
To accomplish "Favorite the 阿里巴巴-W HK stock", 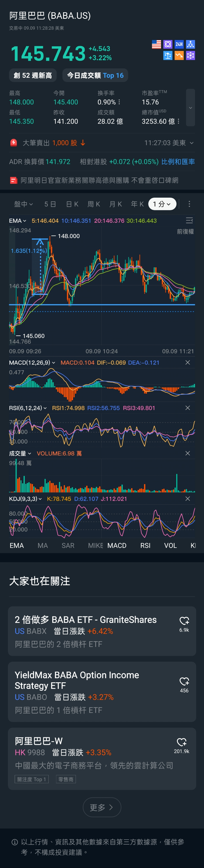I will pyautogui.click(x=181, y=742).
